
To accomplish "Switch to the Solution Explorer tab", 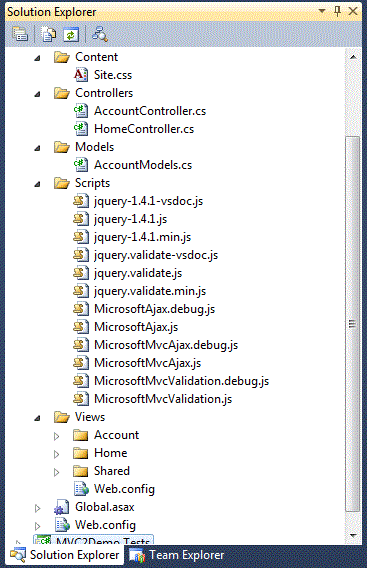I will click(x=65, y=555).
